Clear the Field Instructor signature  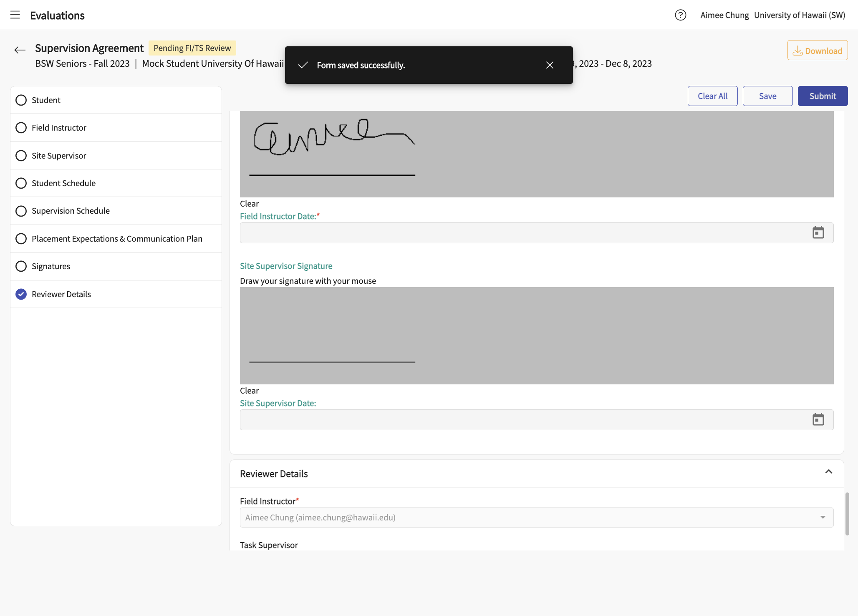pos(249,204)
